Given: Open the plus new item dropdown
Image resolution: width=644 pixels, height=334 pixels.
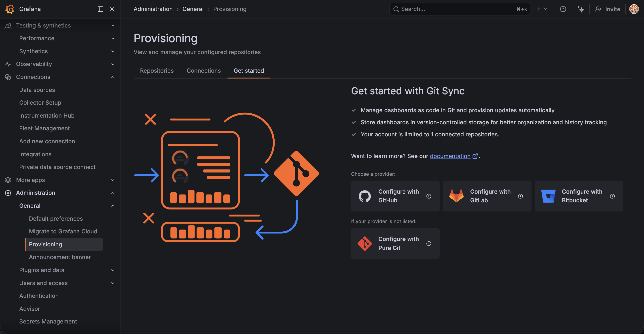Looking at the screenshot, I should coord(542,9).
